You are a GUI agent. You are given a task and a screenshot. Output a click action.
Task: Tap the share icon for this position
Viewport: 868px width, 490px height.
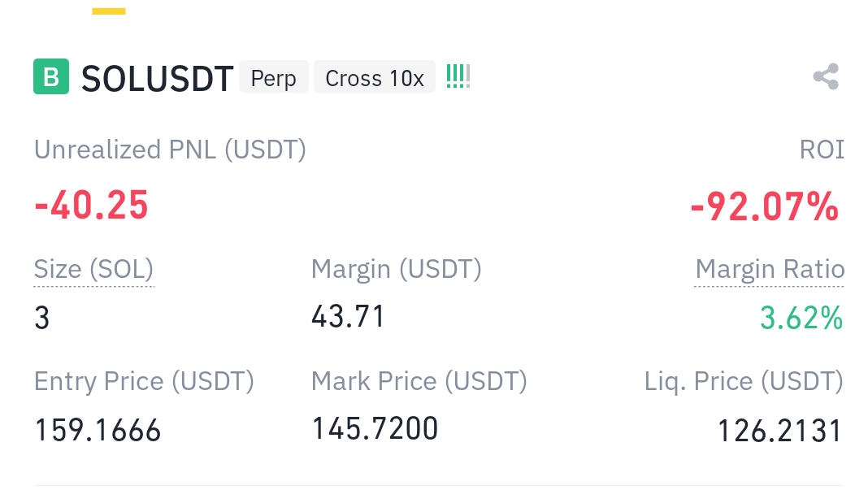[826, 76]
